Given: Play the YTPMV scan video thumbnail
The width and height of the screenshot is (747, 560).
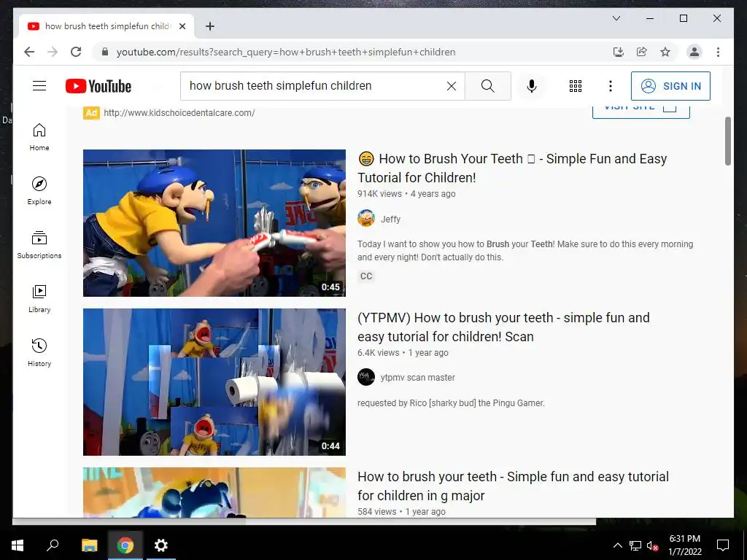Looking at the screenshot, I should click(214, 382).
